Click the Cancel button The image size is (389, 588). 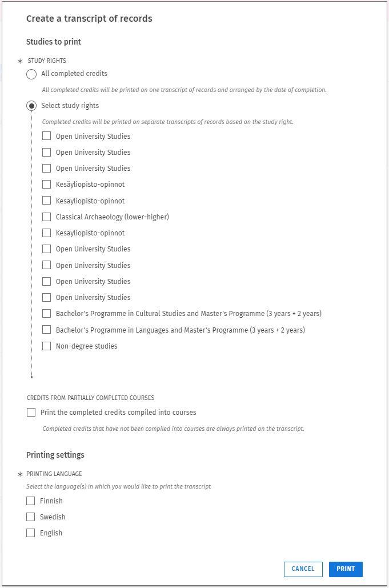click(x=303, y=569)
